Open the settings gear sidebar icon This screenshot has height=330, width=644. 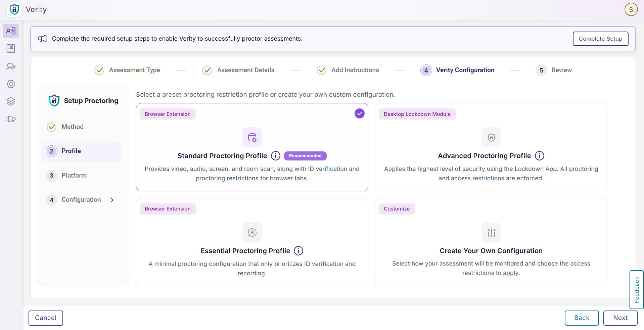coord(11,84)
